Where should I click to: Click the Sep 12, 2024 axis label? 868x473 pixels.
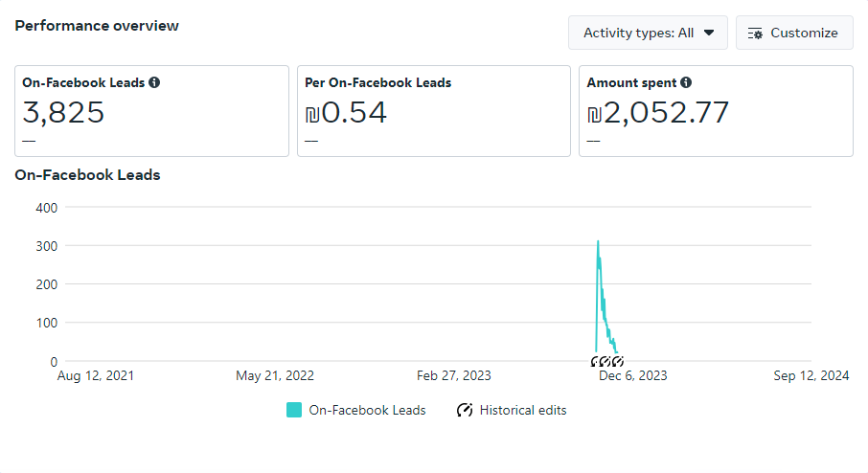pyautogui.click(x=811, y=375)
